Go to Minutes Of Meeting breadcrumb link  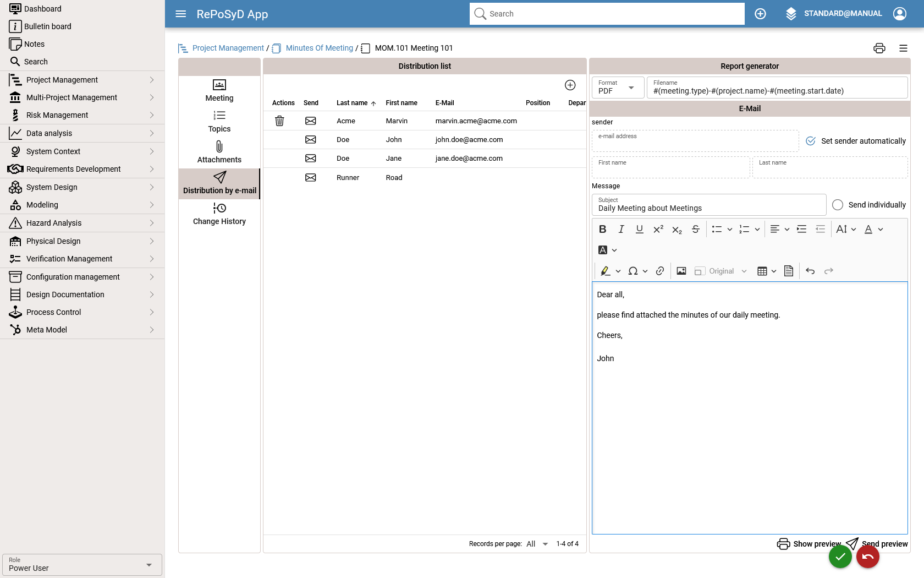(320, 48)
